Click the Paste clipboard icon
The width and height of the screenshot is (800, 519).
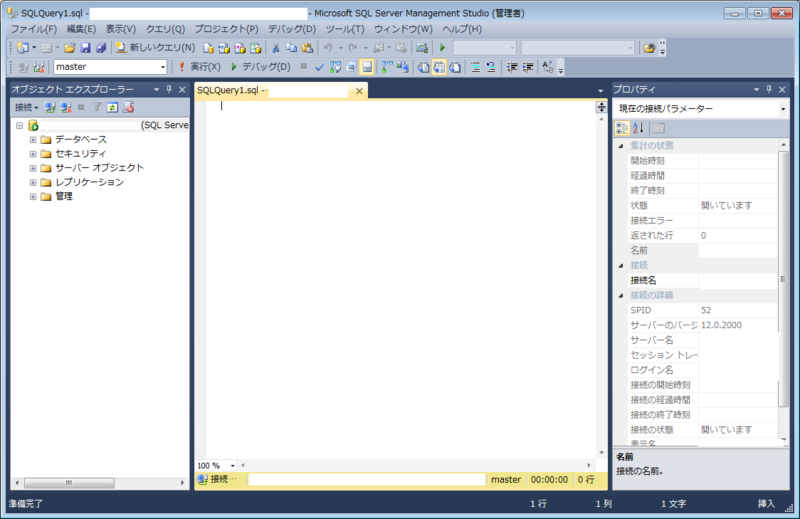pyautogui.click(x=307, y=48)
